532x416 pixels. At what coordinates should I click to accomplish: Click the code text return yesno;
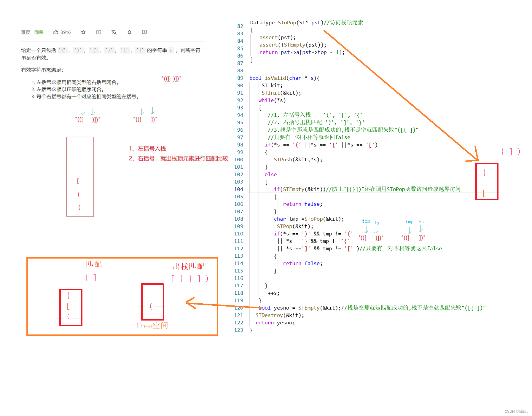[275, 323]
